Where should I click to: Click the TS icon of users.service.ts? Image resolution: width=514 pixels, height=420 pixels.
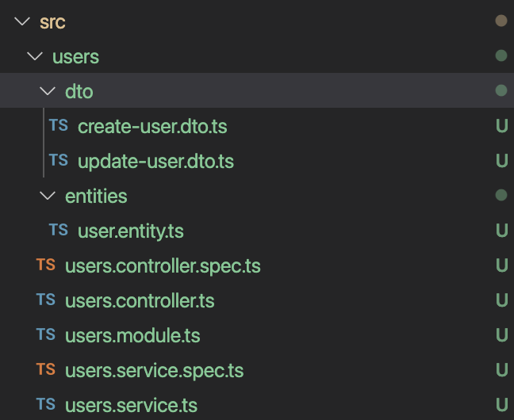pyautogui.click(x=46, y=404)
